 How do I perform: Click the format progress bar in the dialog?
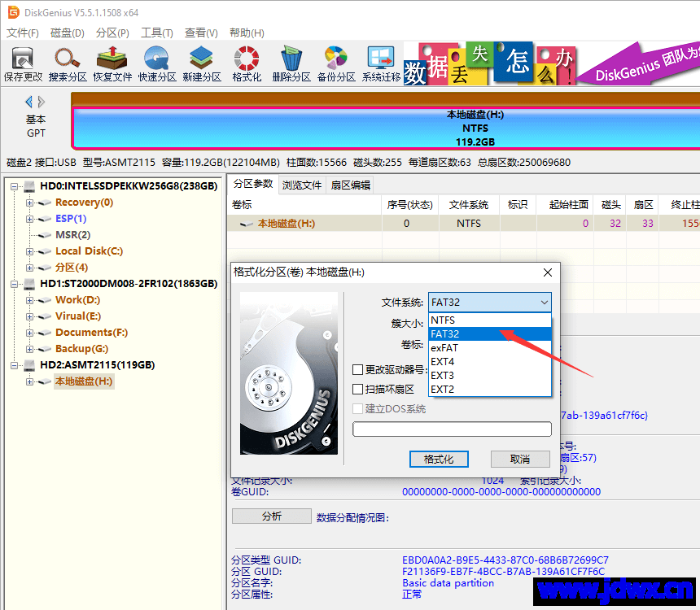click(x=452, y=429)
